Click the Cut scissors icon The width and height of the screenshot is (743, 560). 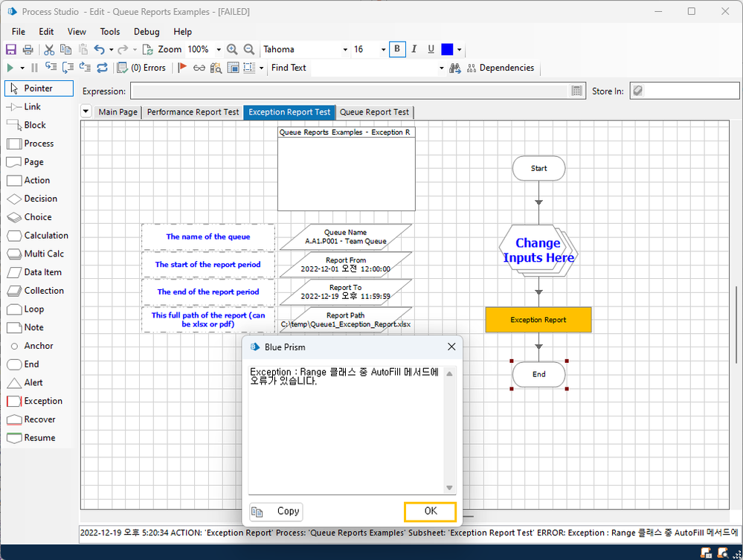coord(49,50)
